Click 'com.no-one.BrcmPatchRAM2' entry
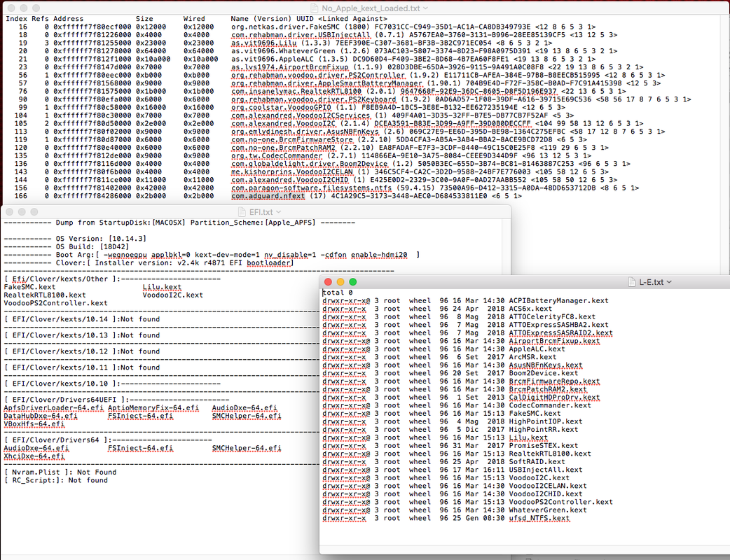This screenshot has width=730, height=560. tap(283, 148)
